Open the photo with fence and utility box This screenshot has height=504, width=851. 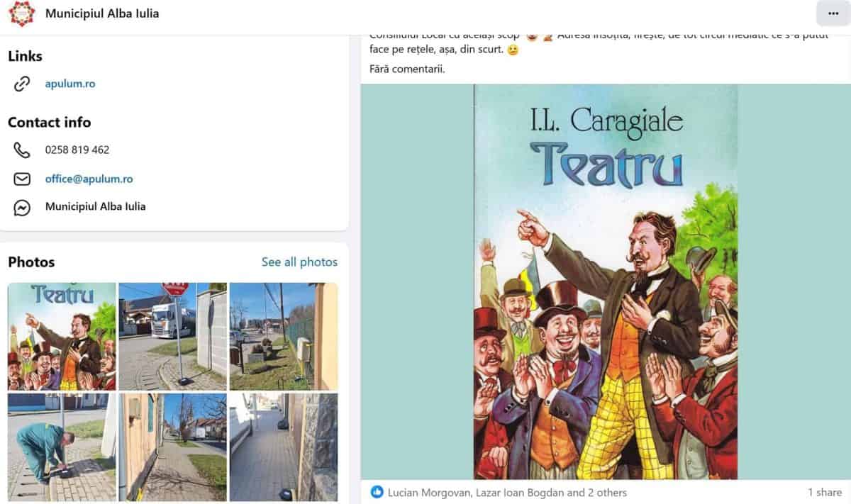pos(284,337)
